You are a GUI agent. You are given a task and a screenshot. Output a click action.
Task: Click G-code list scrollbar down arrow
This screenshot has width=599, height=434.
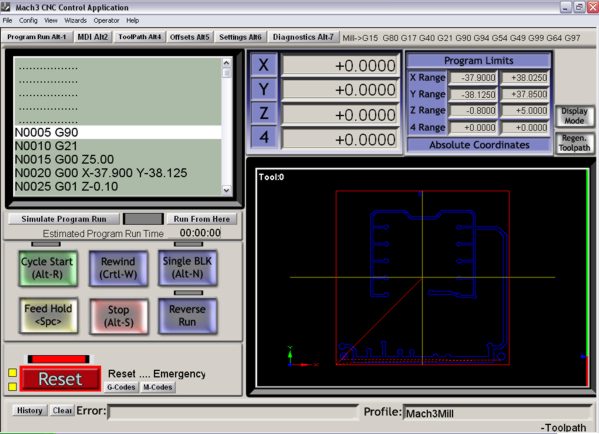click(x=227, y=190)
